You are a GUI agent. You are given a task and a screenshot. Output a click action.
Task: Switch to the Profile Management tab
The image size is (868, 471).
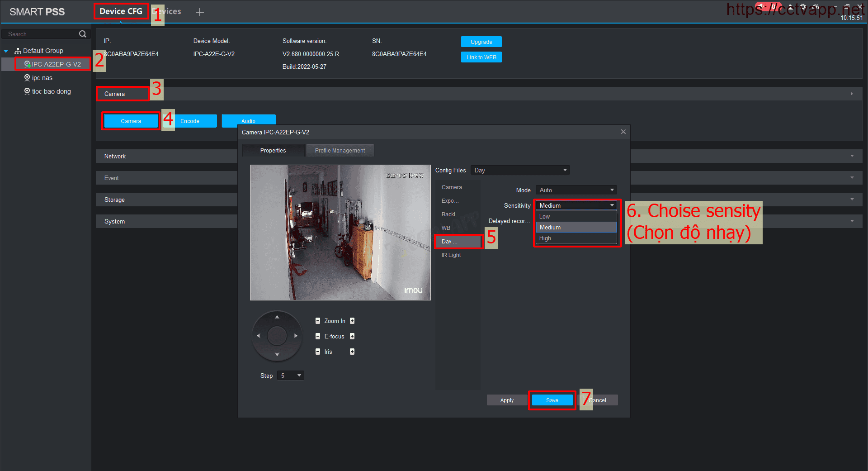[x=340, y=151]
